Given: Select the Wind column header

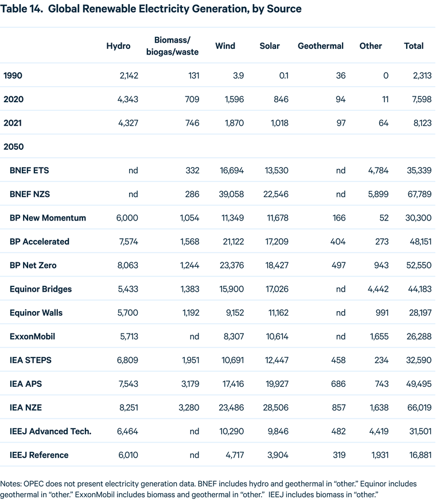Looking at the screenshot, I should coord(225,46).
